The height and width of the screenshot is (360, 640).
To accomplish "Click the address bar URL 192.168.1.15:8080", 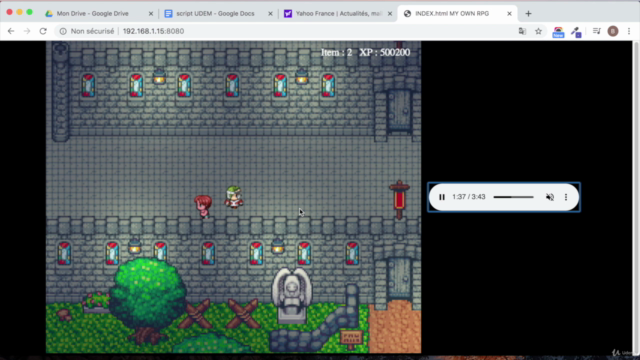I will click(x=153, y=31).
